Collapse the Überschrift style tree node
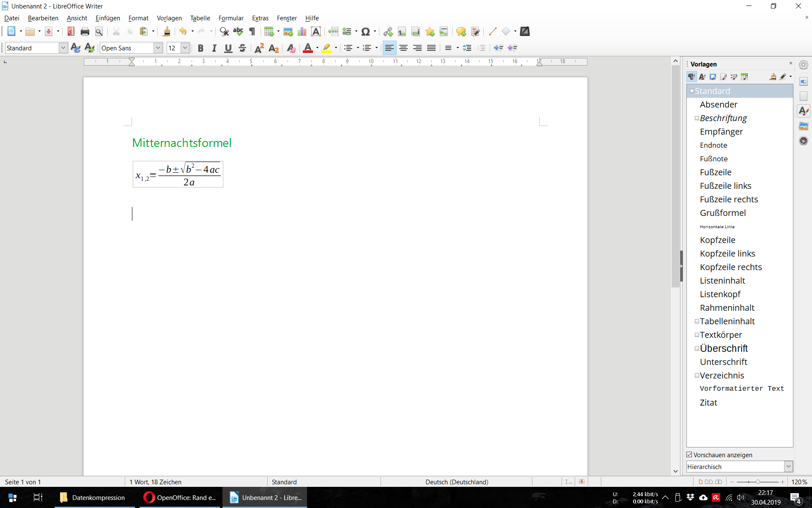The height and width of the screenshot is (508, 812). point(697,348)
